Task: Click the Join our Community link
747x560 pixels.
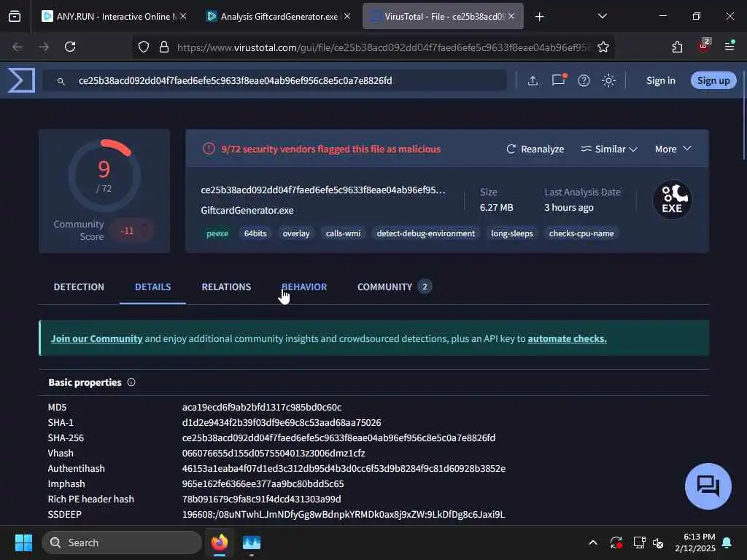Action: [97, 338]
